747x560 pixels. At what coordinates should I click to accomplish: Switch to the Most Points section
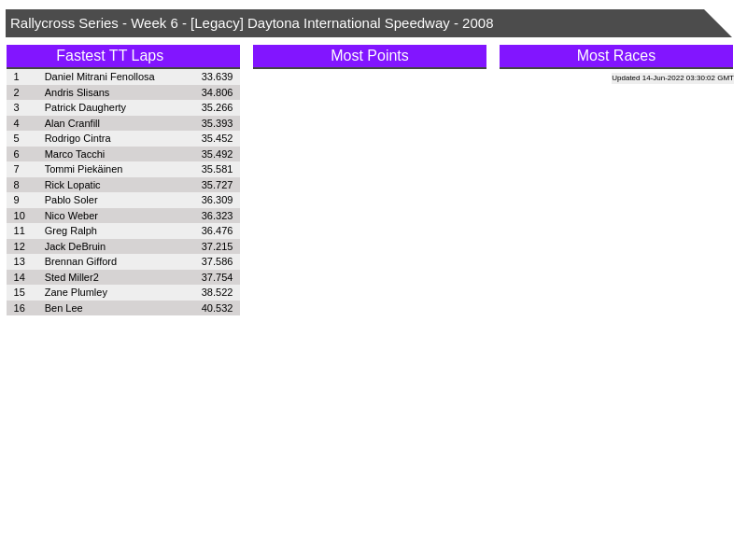pos(369,56)
